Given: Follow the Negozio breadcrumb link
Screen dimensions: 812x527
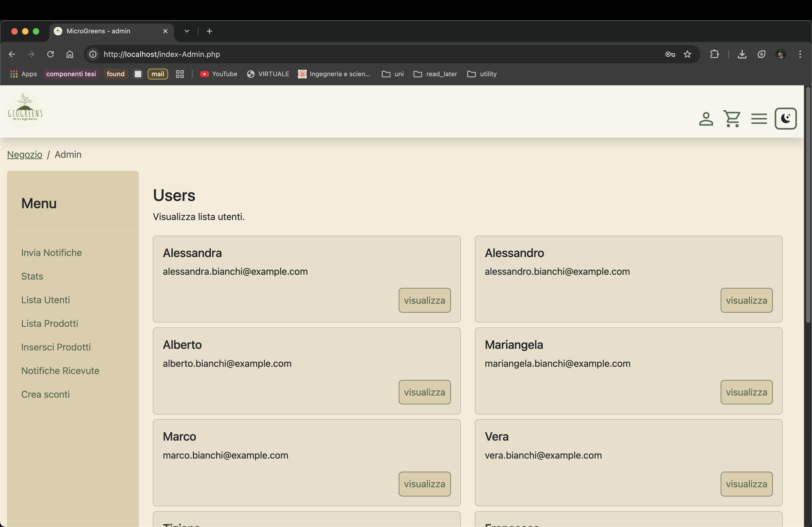Looking at the screenshot, I should tap(24, 154).
